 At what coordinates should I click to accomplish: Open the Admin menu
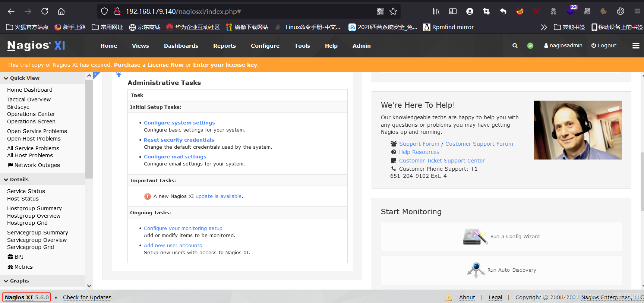pyautogui.click(x=362, y=46)
